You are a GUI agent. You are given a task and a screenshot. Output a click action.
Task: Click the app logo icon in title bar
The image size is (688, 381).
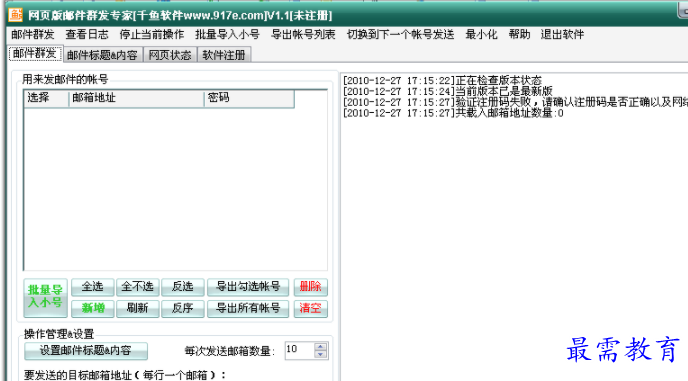[x=15, y=14]
